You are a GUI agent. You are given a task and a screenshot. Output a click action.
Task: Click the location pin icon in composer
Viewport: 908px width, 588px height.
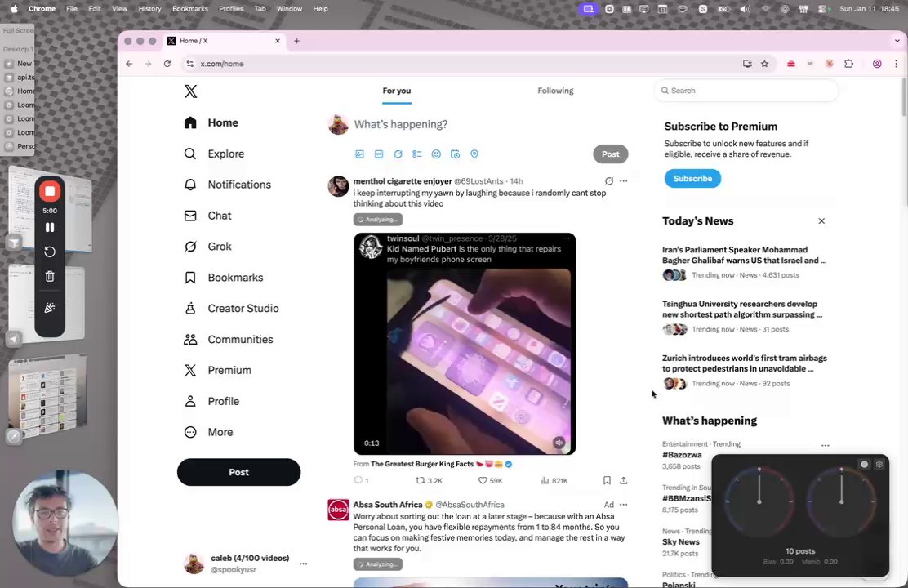coord(474,154)
